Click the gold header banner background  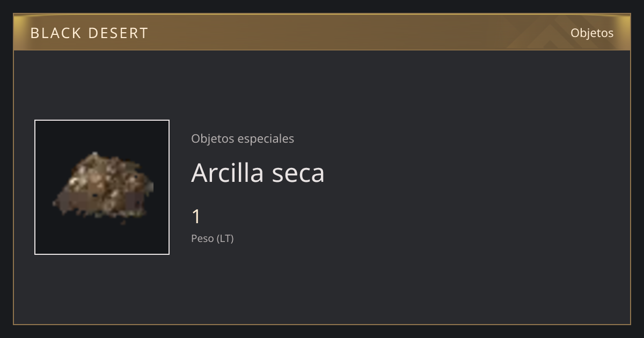[322, 32]
